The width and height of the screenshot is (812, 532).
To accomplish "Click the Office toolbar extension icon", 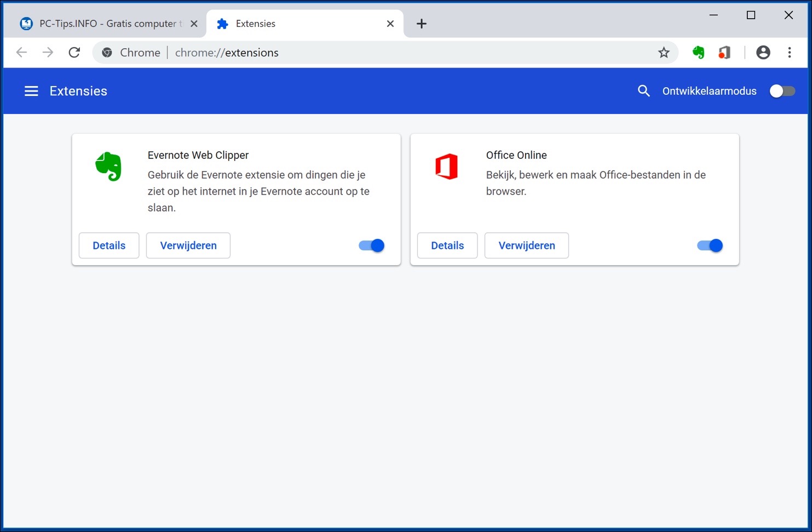I will tap(724, 53).
